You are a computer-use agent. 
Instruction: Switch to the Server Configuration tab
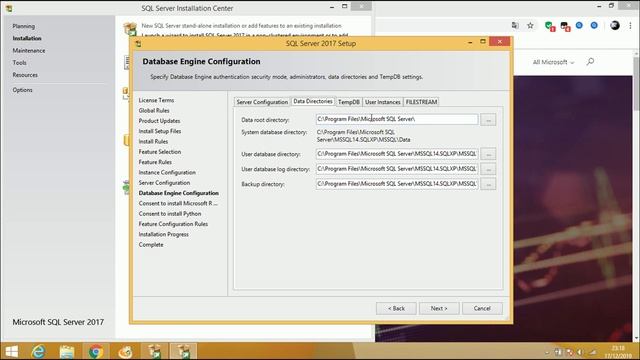[x=262, y=102]
